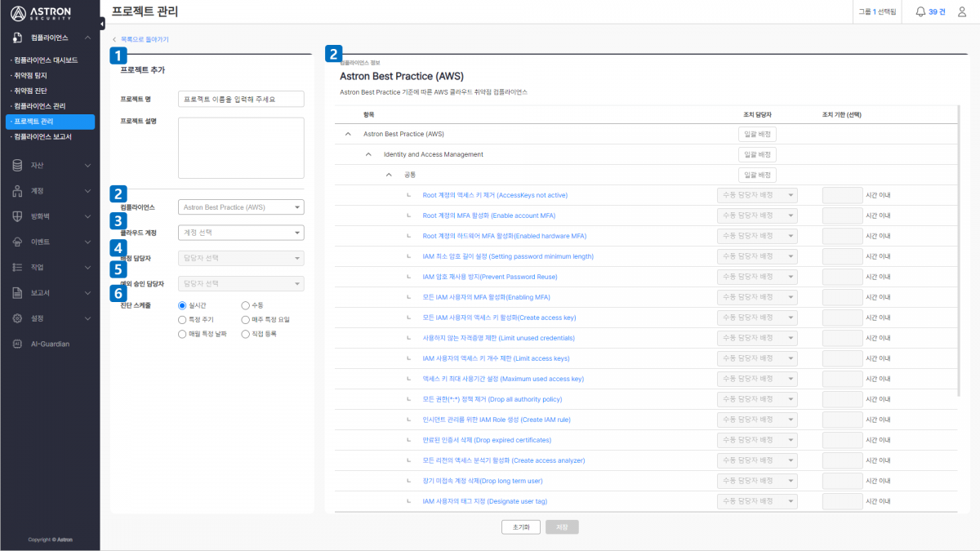The height and width of the screenshot is (551, 980).
Task: Click the 작업 list icon
Action: (17, 267)
